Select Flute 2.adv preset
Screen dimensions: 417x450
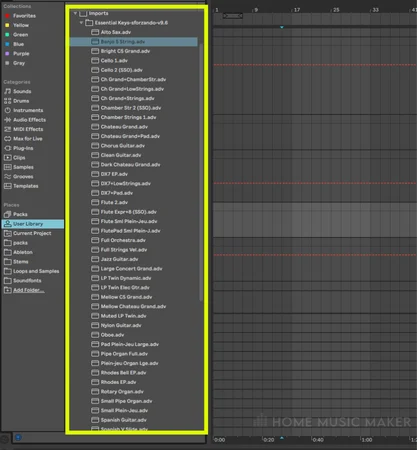pyautogui.click(x=114, y=202)
